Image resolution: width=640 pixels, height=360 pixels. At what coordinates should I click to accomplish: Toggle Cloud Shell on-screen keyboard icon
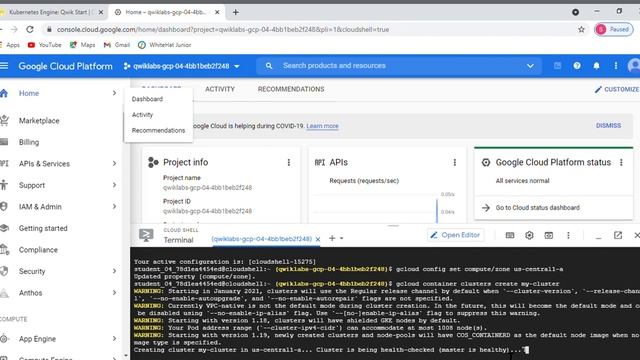click(510, 236)
